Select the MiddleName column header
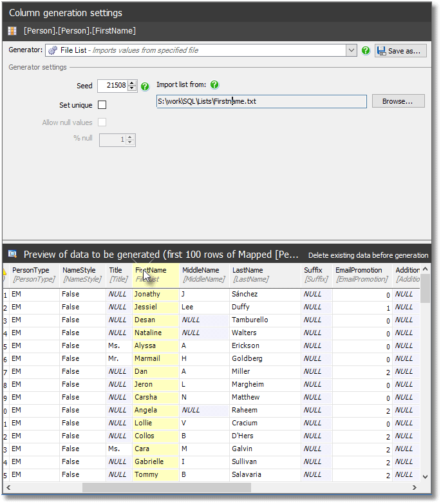Screen dimensions: 441x504 click(x=204, y=275)
